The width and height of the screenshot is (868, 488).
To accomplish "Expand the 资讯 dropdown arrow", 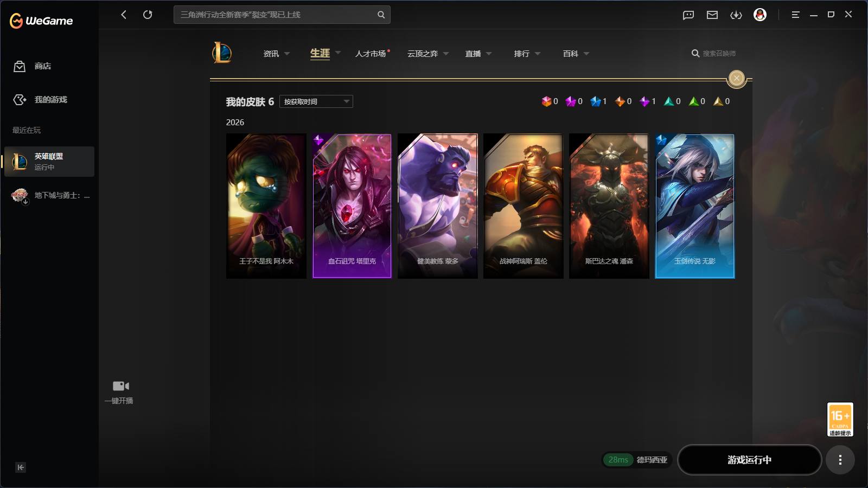I will click(x=287, y=54).
